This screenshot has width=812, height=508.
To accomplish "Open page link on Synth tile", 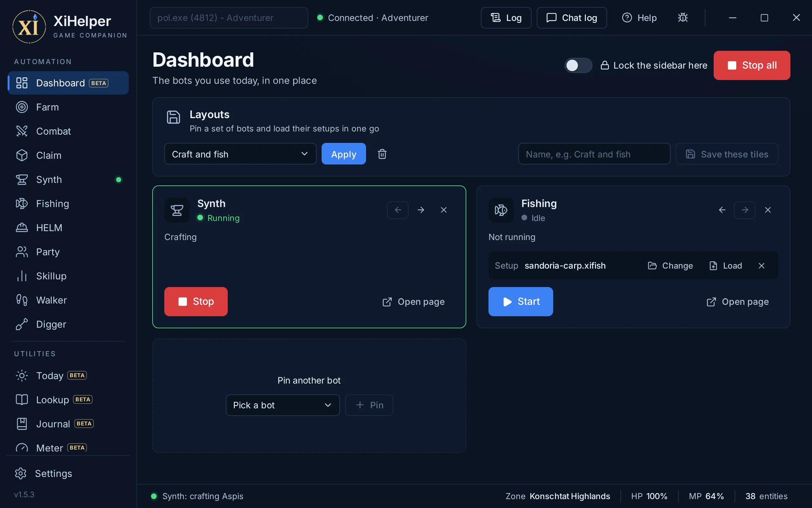I will (x=413, y=302).
